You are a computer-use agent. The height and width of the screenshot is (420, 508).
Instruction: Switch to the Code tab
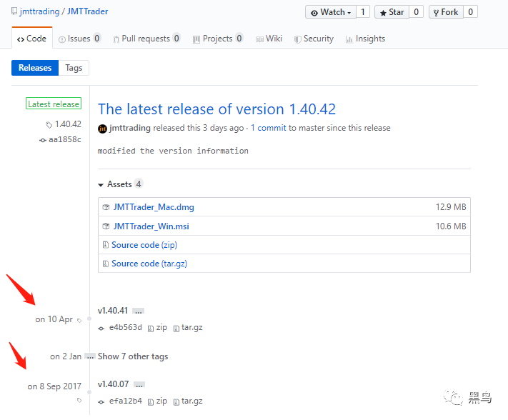click(x=31, y=39)
